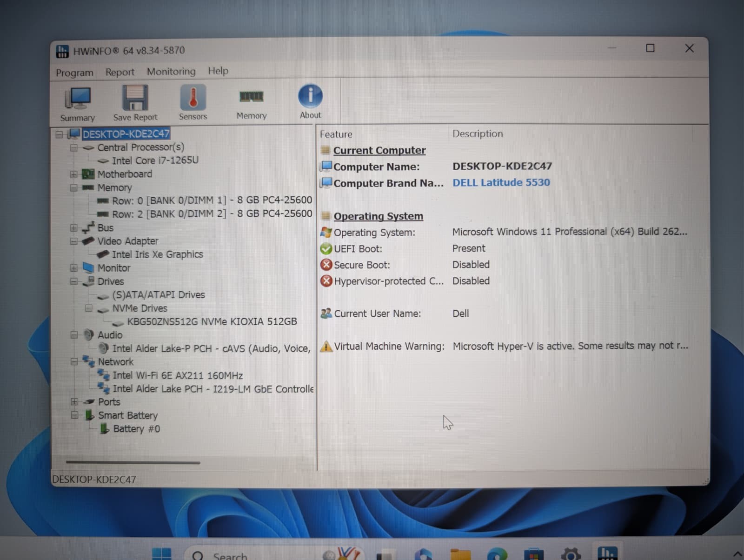Click the DELL Latitude 5530 link

(x=501, y=182)
